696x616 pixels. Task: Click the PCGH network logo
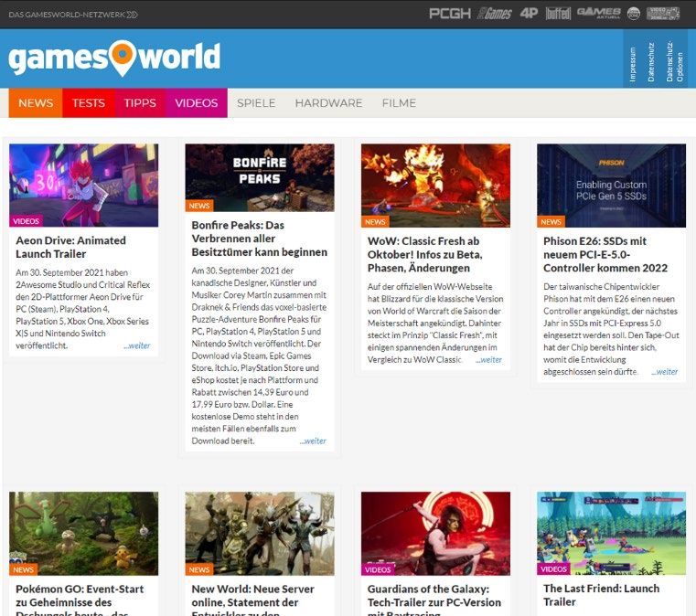click(x=449, y=14)
